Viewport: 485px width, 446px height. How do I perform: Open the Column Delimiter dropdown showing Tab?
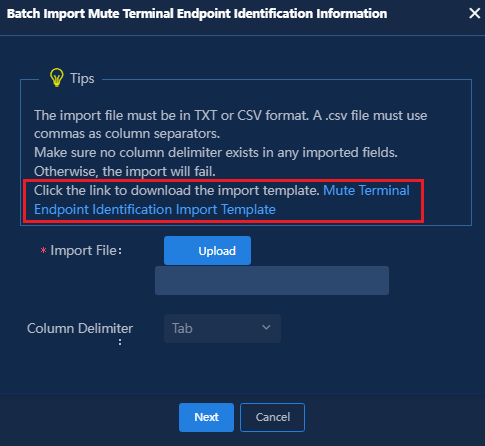click(222, 328)
